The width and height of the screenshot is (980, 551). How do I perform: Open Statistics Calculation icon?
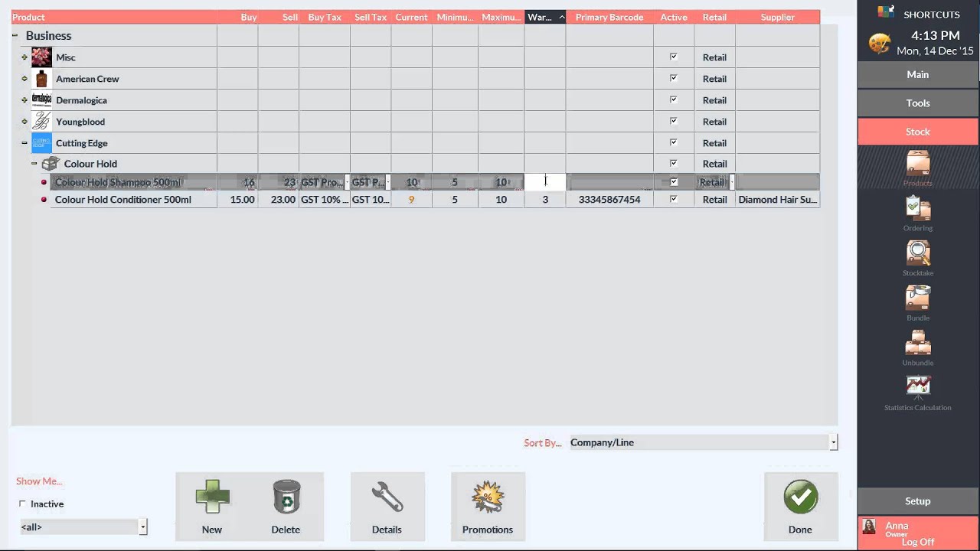point(917,388)
